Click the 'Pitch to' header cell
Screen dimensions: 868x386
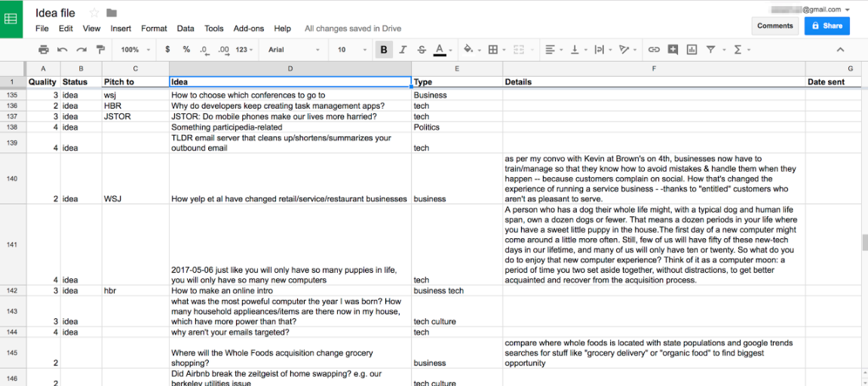tap(136, 82)
